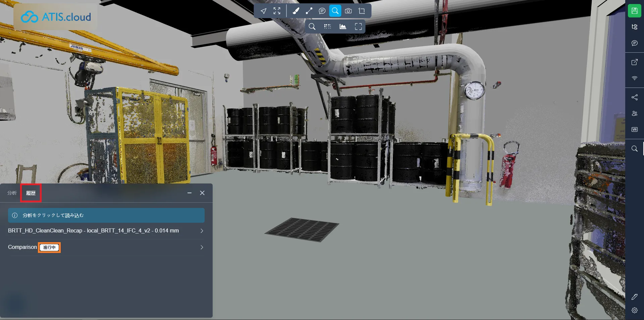Expand the Comparison entry chevron
The width and height of the screenshot is (644, 320).
(x=202, y=247)
